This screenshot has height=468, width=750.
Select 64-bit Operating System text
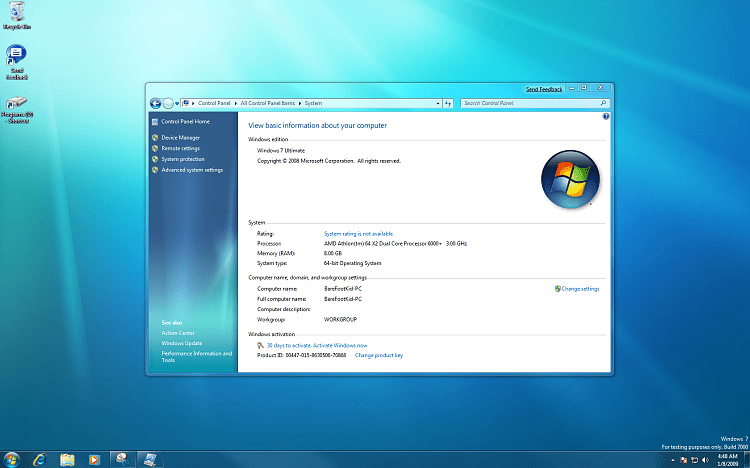pyautogui.click(x=353, y=264)
